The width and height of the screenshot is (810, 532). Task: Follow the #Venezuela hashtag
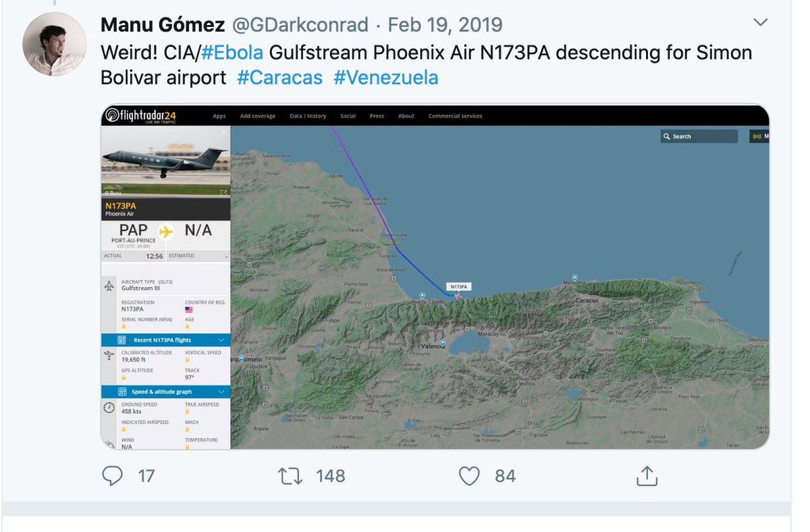point(385,78)
